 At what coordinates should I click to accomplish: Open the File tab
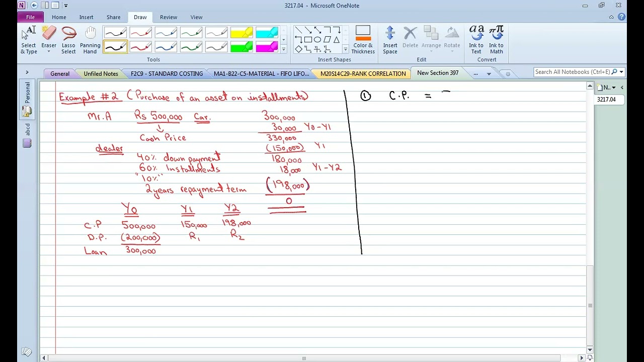[x=30, y=17]
